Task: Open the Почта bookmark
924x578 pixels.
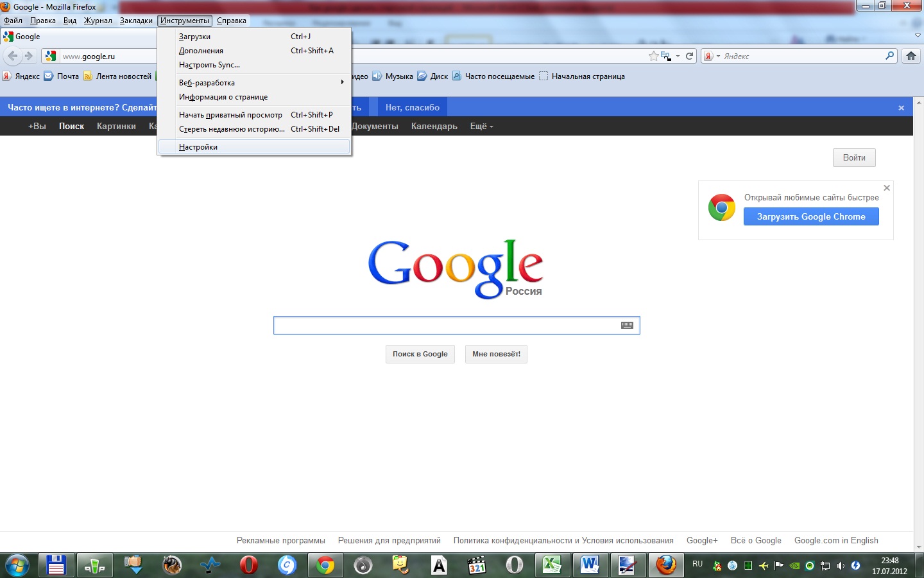Action: click(x=62, y=76)
